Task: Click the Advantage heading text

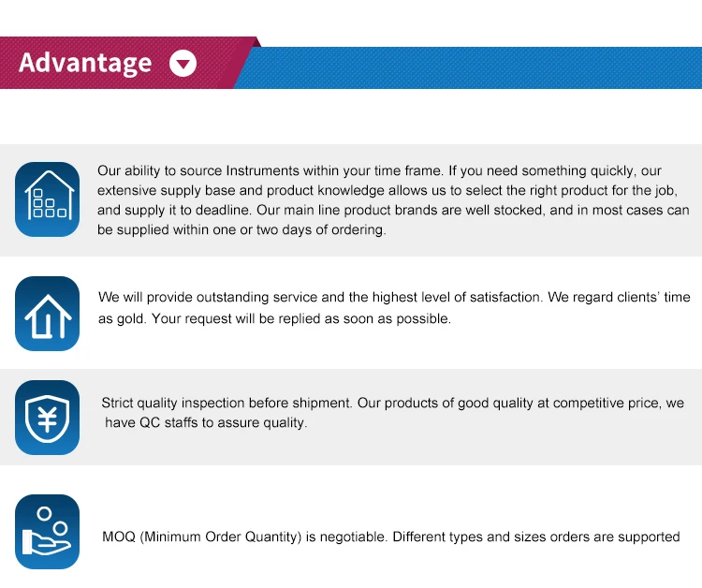Action: pos(85,63)
